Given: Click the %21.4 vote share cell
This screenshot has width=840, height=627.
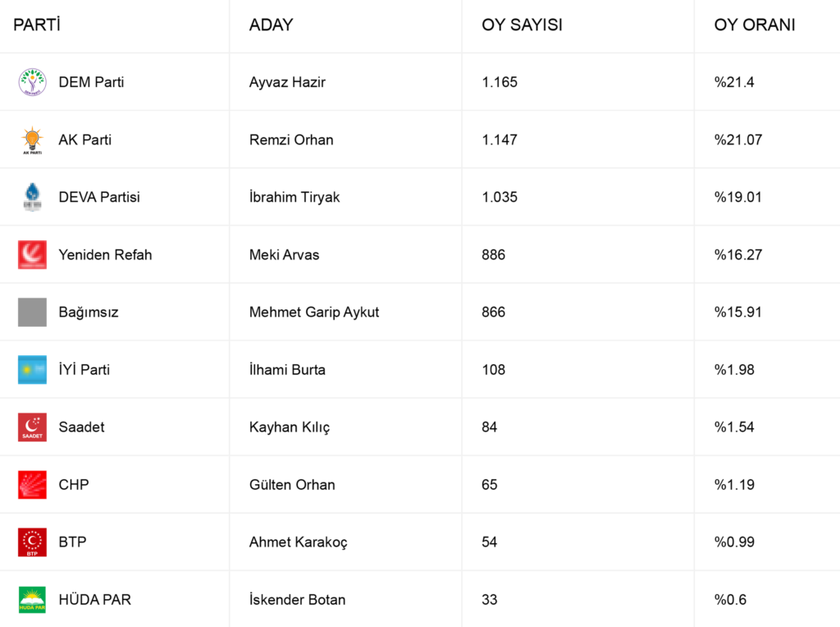Looking at the screenshot, I should coord(734,82).
